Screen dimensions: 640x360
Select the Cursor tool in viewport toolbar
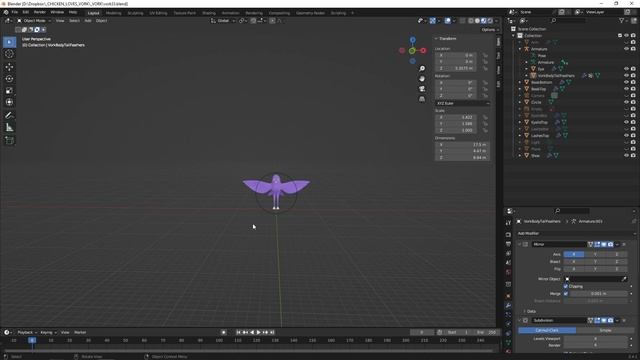click(9, 54)
